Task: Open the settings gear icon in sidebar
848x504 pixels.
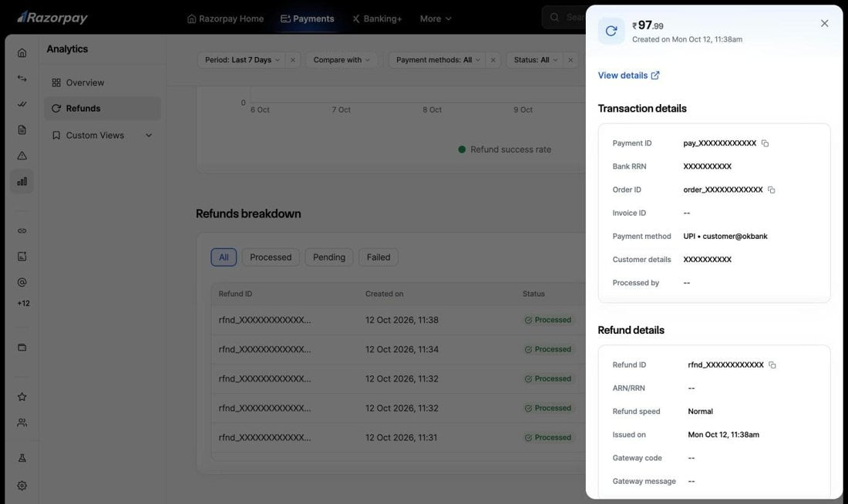Action: [x=22, y=486]
